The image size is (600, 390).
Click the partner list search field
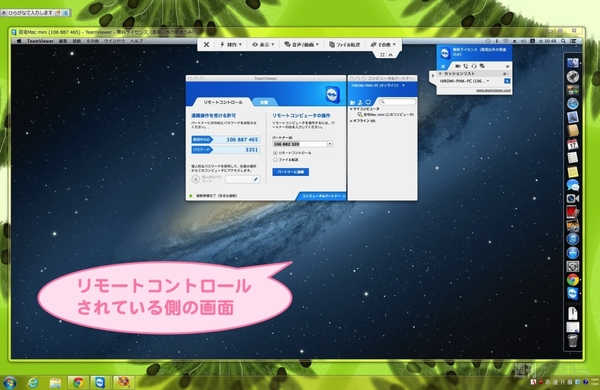(x=397, y=102)
